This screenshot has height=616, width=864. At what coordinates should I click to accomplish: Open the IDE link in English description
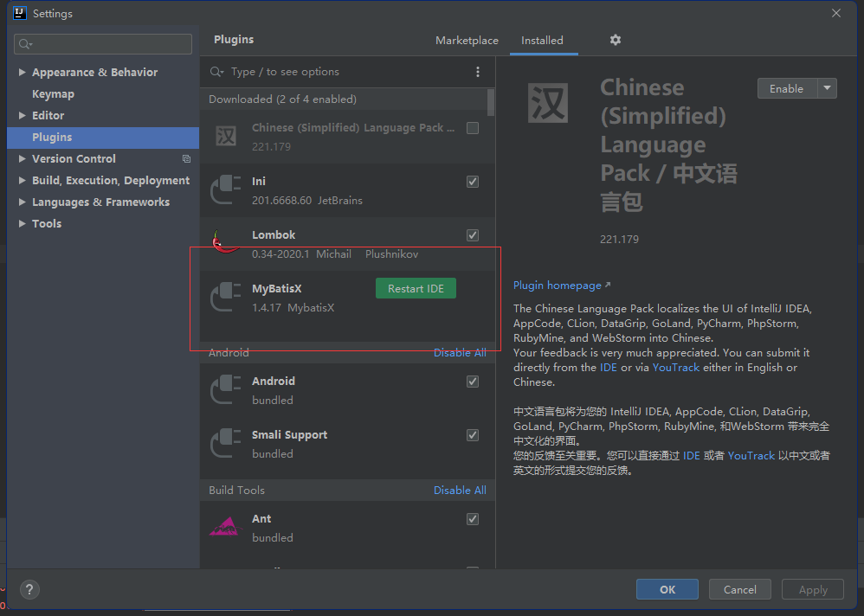tap(609, 367)
